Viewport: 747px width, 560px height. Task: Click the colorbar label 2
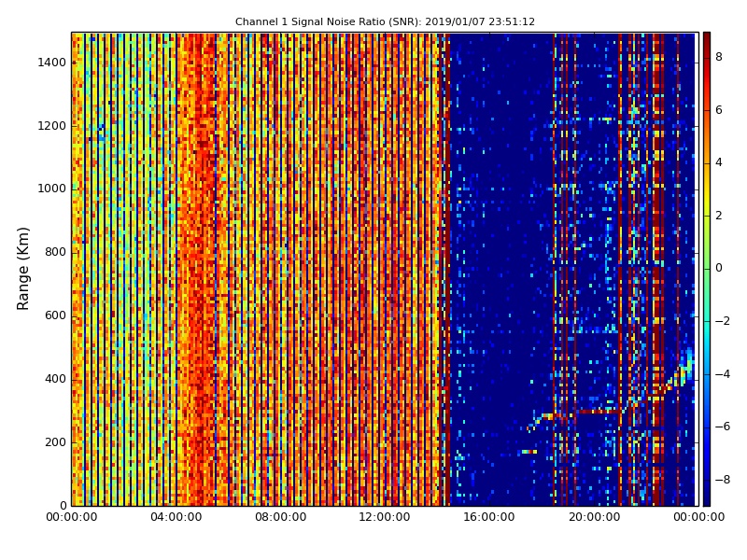click(x=719, y=216)
